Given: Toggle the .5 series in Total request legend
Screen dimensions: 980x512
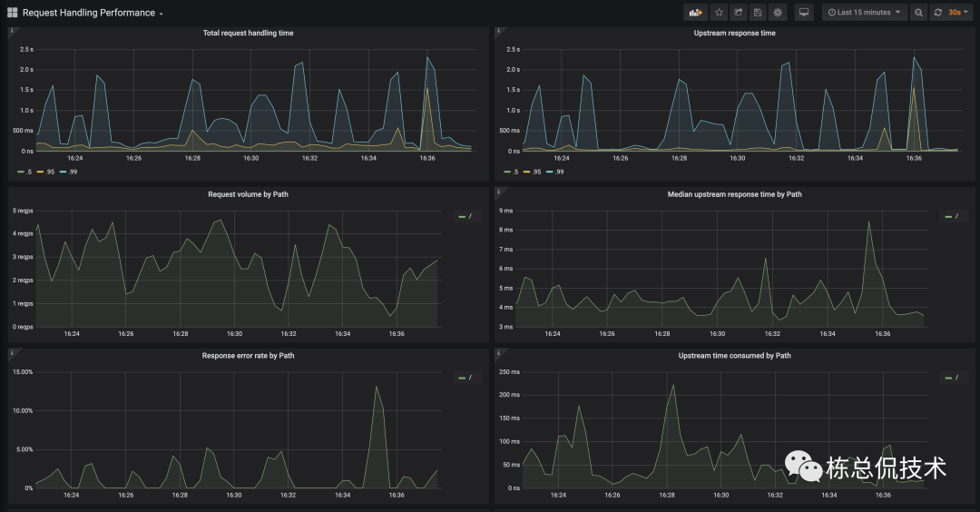Looking at the screenshot, I should (25, 172).
